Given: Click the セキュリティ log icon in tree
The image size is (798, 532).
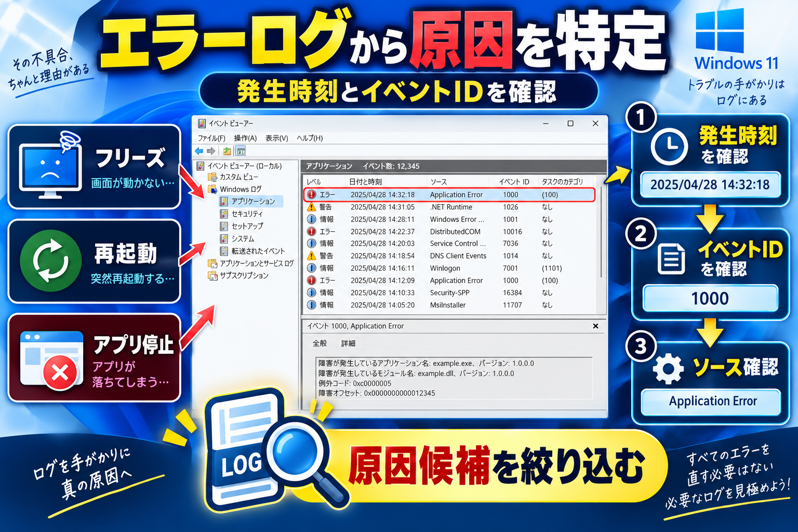Looking at the screenshot, I should coord(224,214).
